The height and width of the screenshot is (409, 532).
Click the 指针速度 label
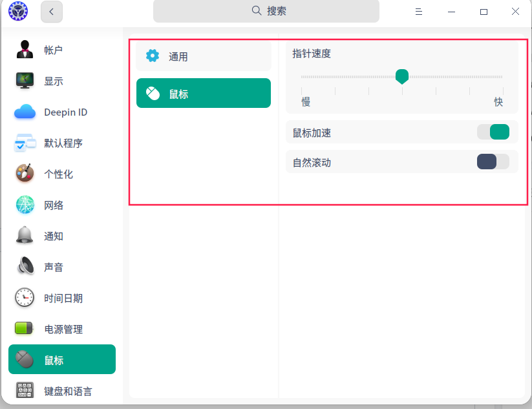pos(312,54)
